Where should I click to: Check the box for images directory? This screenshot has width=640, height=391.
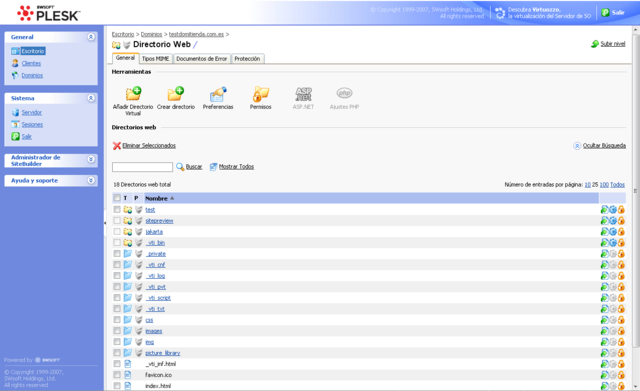117,331
